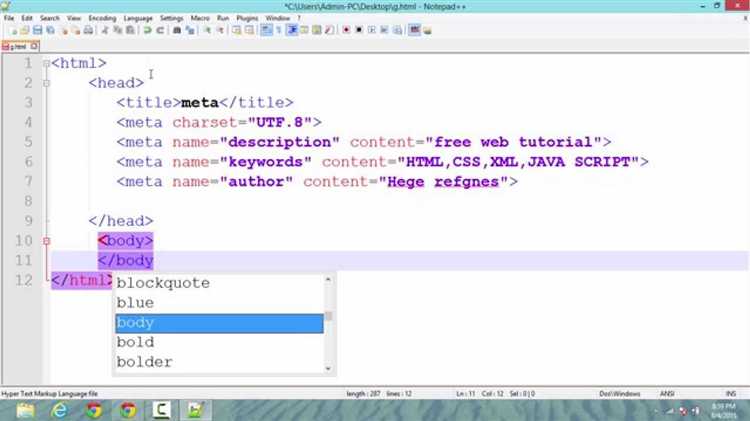
Task: Click the Undo arrow icon
Action: pyautogui.click(x=146, y=30)
